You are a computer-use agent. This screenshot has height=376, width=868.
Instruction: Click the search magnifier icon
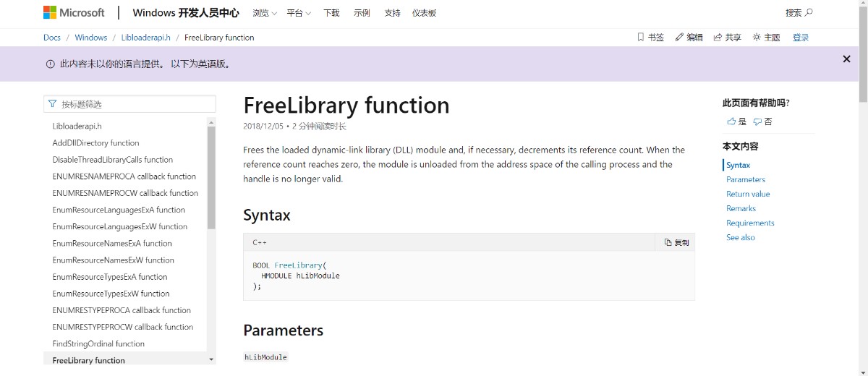pyautogui.click(x=809, y=12)
